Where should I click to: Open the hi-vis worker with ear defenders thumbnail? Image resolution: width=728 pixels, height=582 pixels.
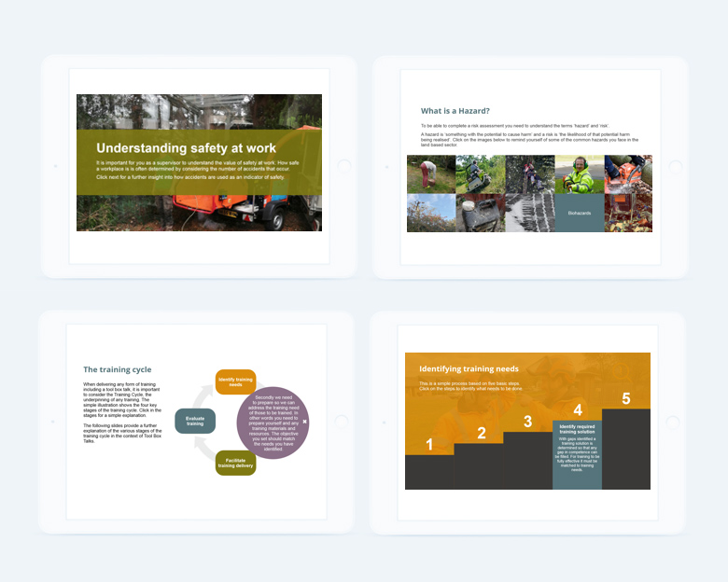coord(580,174)
